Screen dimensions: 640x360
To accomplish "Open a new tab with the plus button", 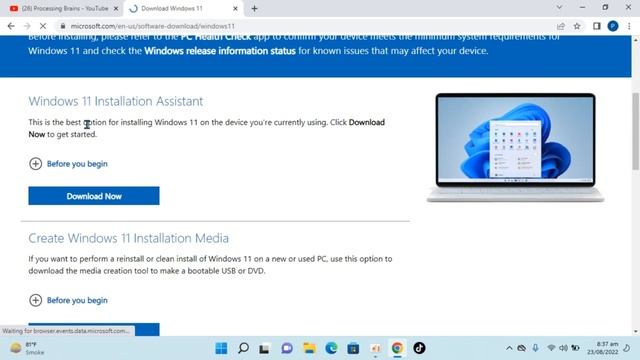I will (254, 9).
